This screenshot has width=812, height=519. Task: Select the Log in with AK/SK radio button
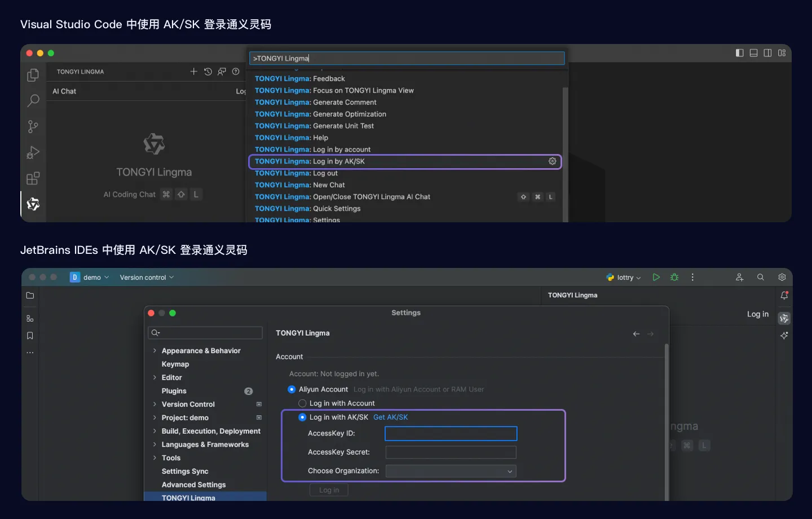coord(302,417)
